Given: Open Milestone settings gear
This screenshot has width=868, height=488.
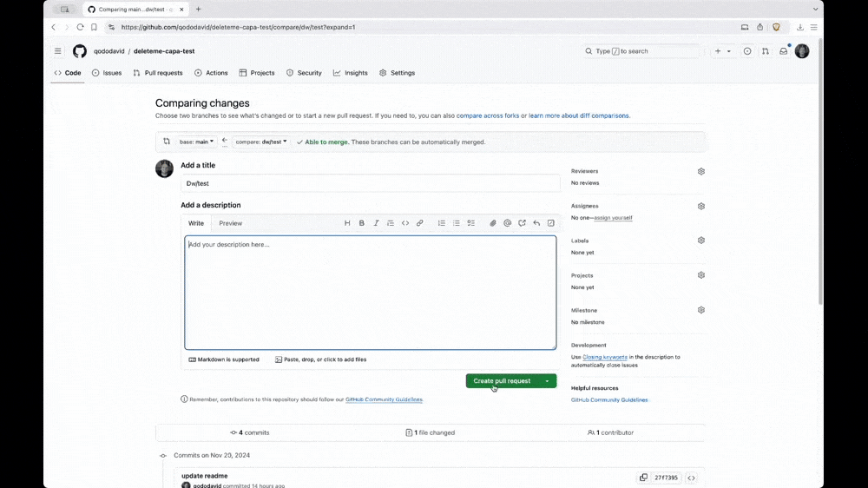Looking at the screenshot, I should [700, 310].
